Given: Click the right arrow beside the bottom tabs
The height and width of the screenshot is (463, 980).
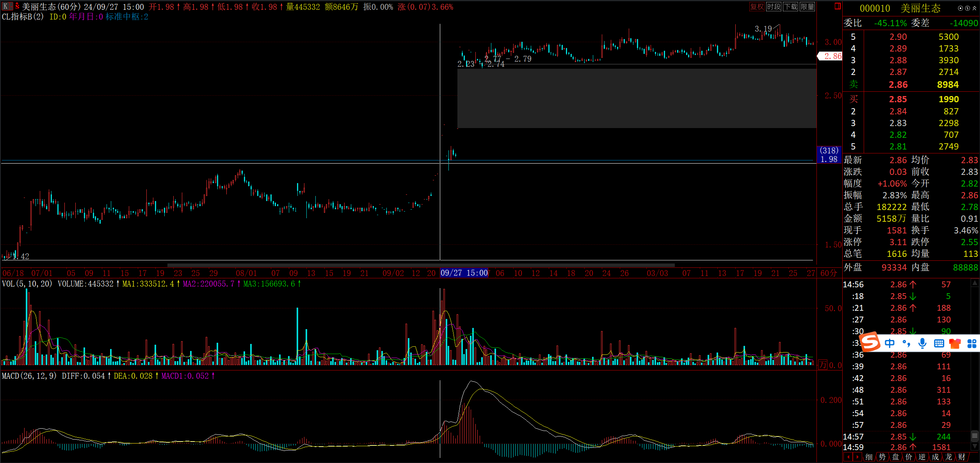Looking at the screenshot, I should 857,457.
